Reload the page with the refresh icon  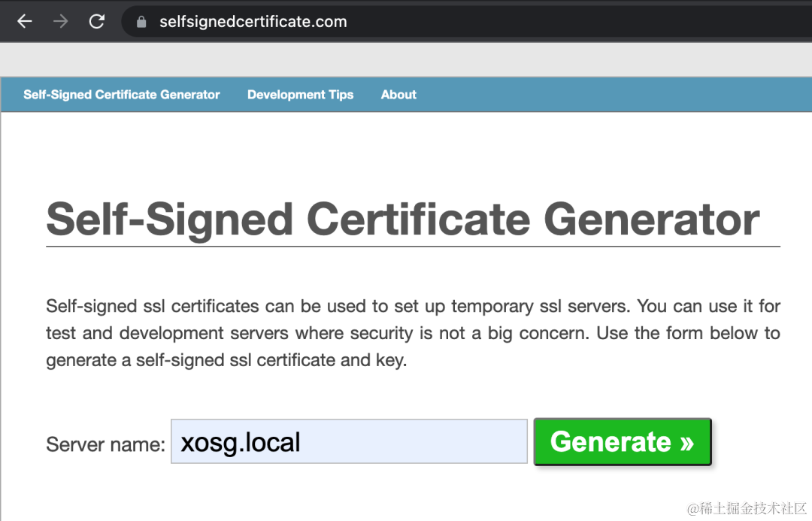[x=97, y=21]
